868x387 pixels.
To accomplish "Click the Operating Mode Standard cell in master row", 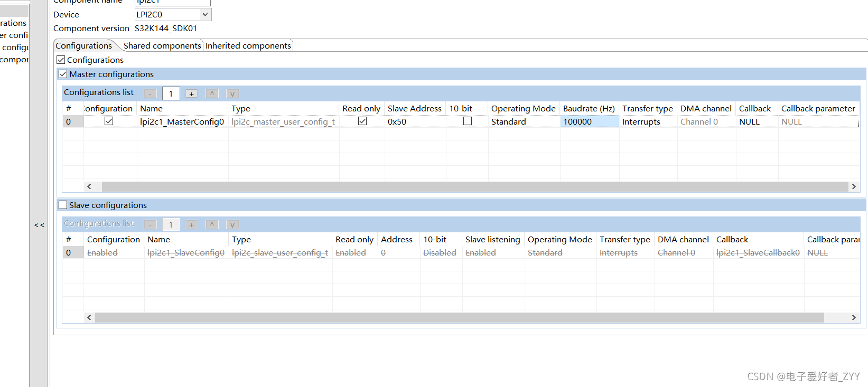I will 524,121.
